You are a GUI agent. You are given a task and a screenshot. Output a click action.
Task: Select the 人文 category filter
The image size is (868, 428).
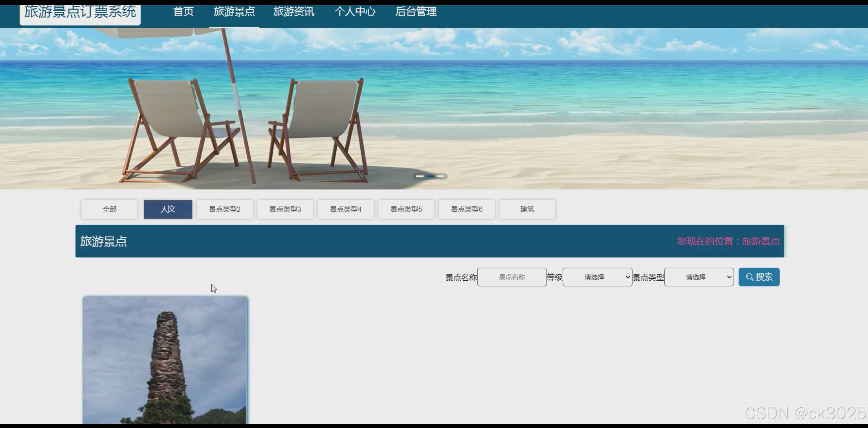[168, 209]
